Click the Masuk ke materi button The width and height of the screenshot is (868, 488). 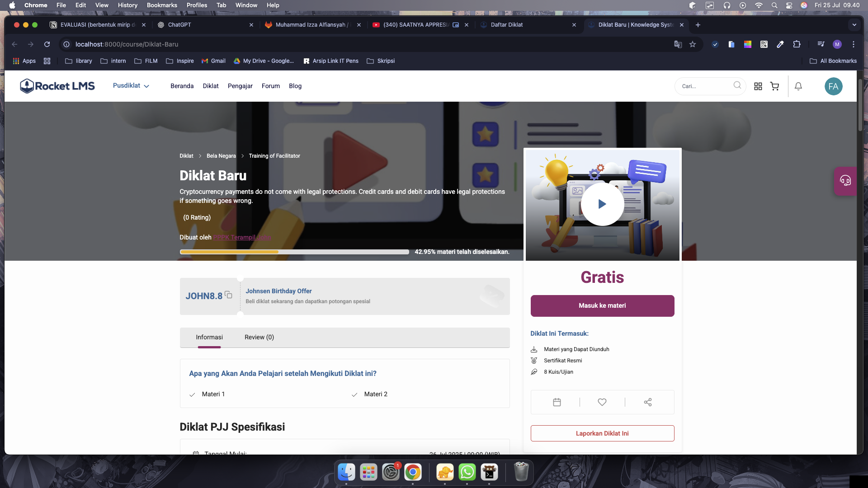coord(602,306)
